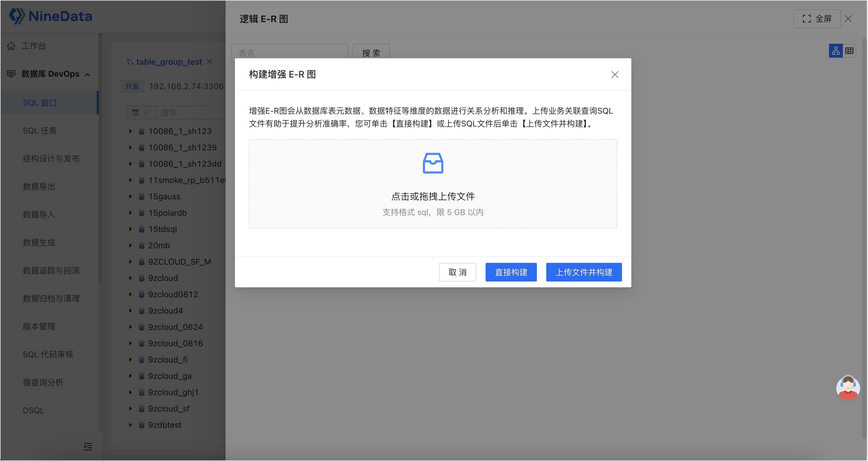Focus the database tree 搜索 field
This screenshot has height=461, width=868.
[191, 112]
